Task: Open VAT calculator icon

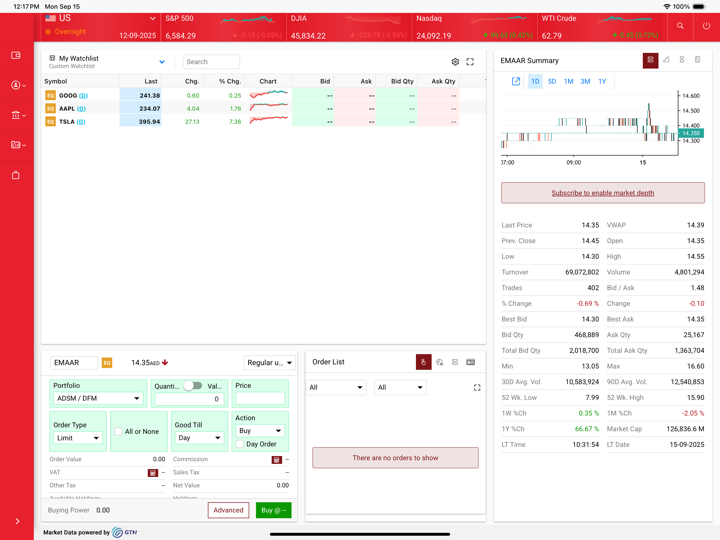Action: pyautogui.click(x=153, y=472)
